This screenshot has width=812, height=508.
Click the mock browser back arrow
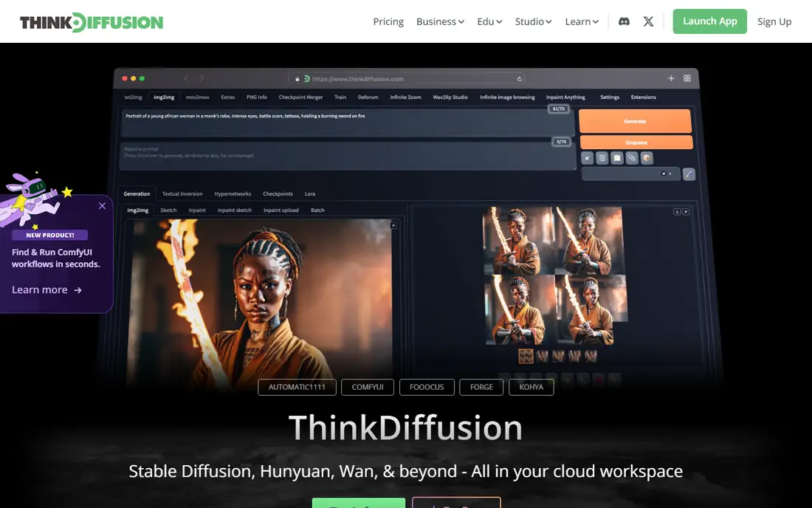pos(186,78)
